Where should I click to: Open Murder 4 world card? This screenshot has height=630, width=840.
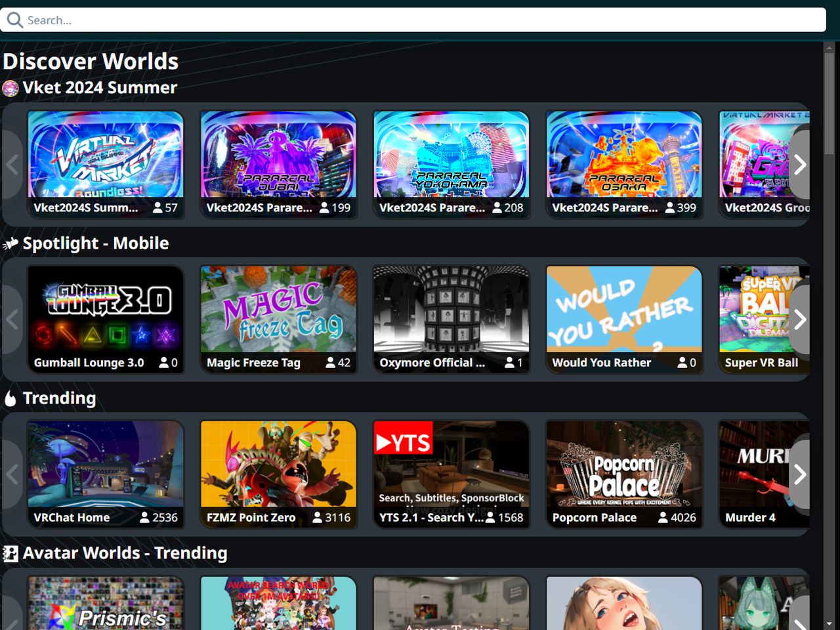tap(764, 474)
